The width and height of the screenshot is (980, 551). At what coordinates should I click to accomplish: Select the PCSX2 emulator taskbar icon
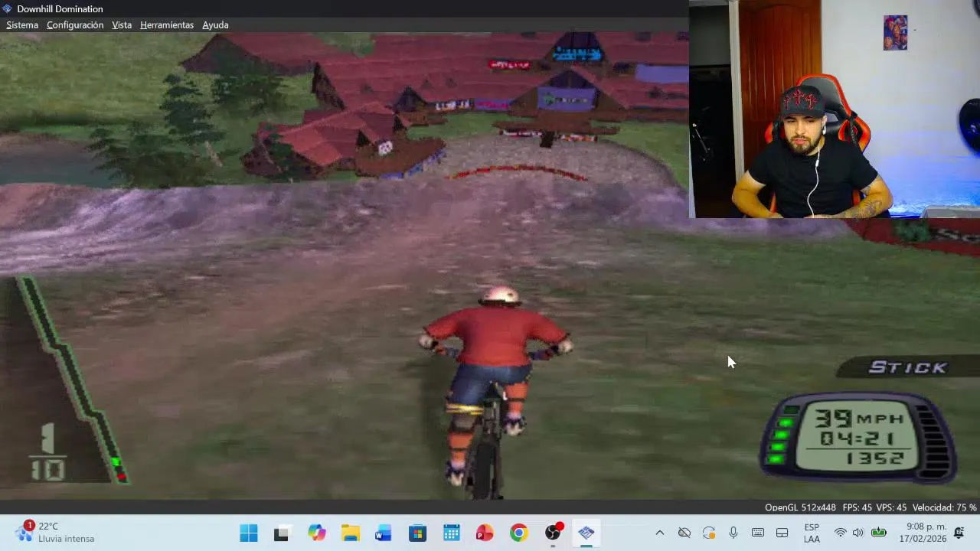click(x=586, y=533)
